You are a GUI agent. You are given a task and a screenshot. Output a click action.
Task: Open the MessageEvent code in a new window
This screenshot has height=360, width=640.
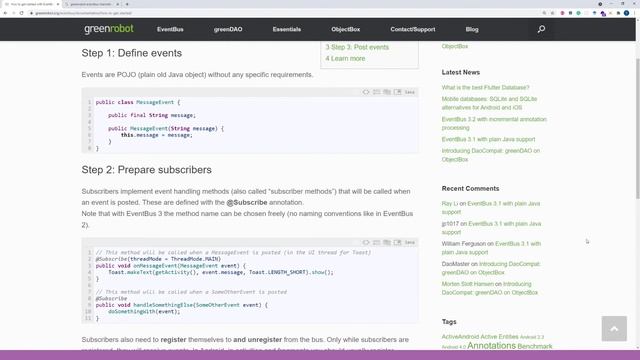[398, 92]
